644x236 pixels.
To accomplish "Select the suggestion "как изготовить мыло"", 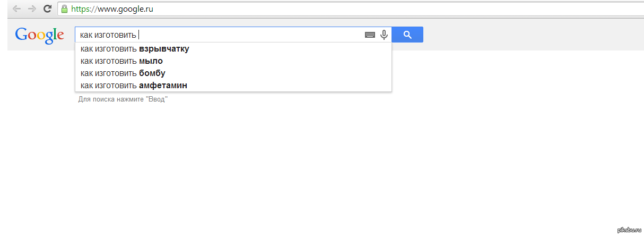I will 121,61.
